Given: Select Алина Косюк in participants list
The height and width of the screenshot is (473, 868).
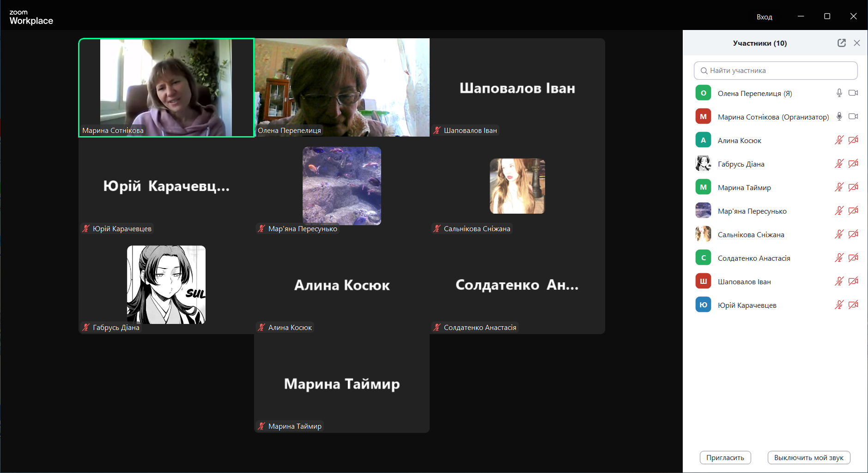Looking at the screenshot, I should pos(776,140).
